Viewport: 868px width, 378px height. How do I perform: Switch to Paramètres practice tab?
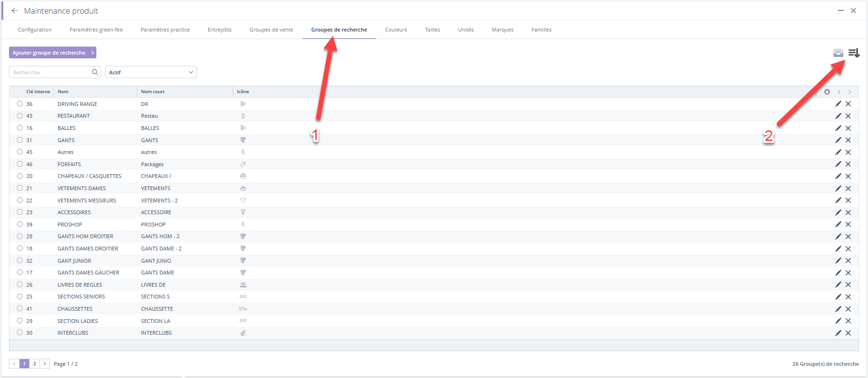[x=165, y=30]
